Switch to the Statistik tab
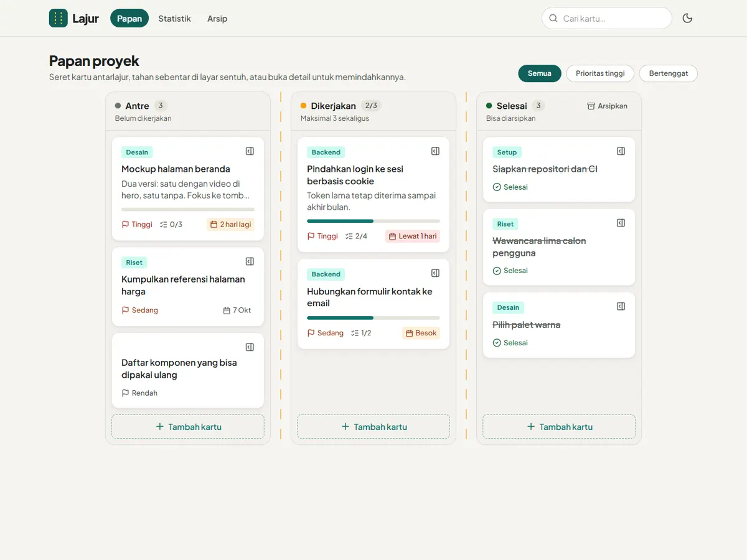The image size is (747, 560). pyautogui.click(x=174, y=18)
